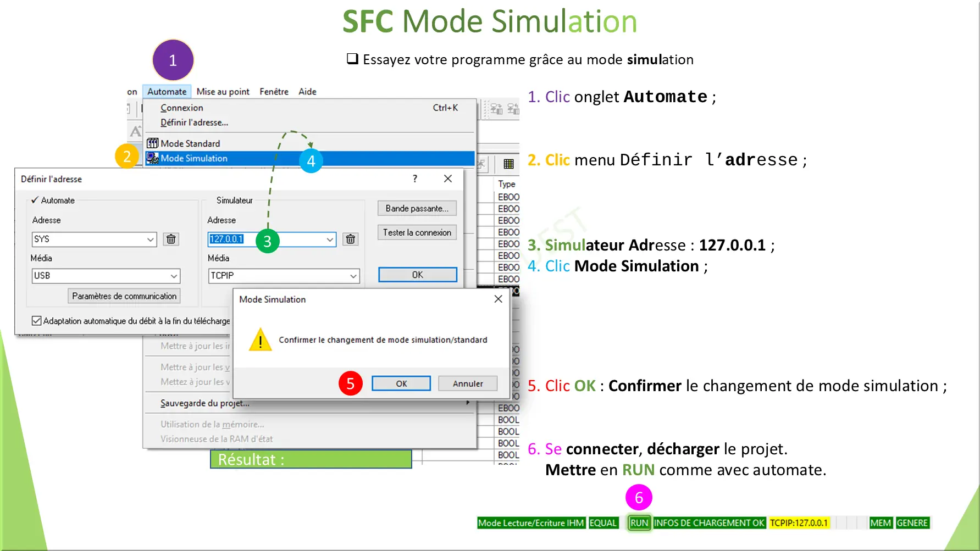Viewport: 980px width, 551px height.
Task: Click the Tester la connexion button
Action: (x=416, y=232)
